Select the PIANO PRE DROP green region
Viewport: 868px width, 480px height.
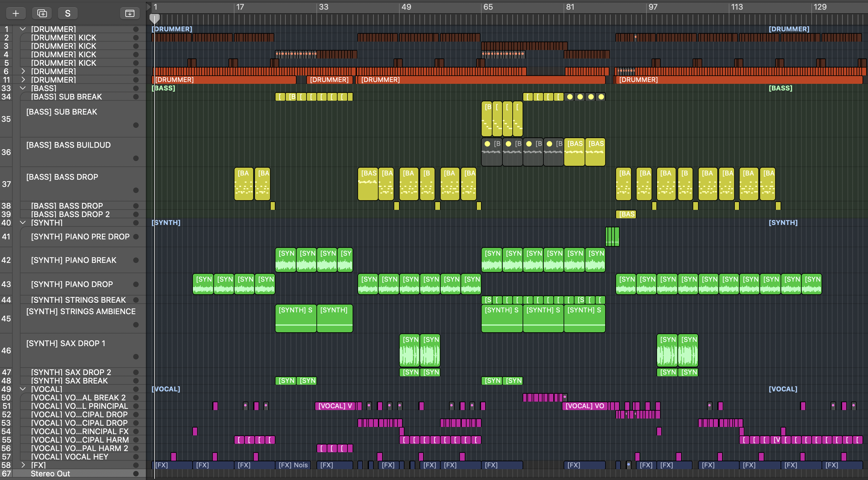point(612,237)
